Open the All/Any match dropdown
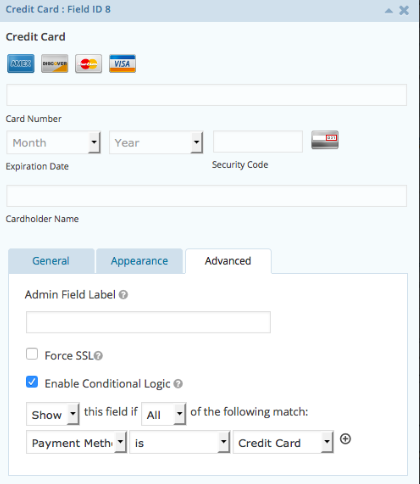The height and width of the screenshot is (484, 420). pyautogui.click(x=163, y=414)
